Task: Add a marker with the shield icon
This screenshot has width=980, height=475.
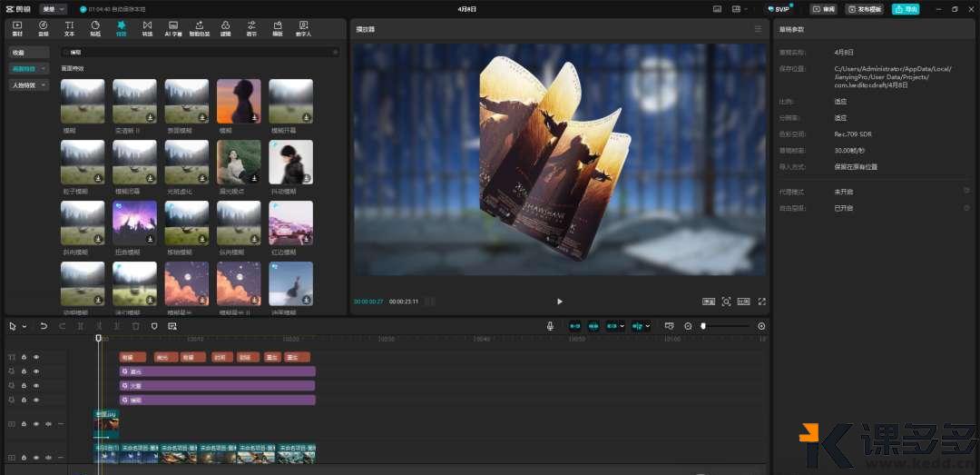Action: [154, 326]
